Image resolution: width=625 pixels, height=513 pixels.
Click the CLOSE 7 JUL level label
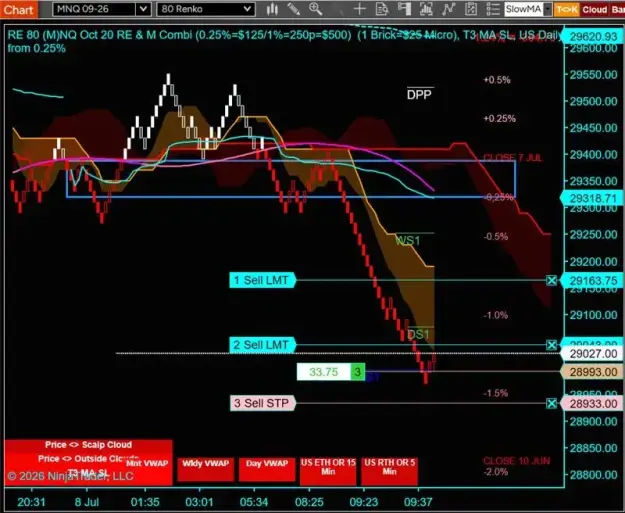[x=513, y=158]
